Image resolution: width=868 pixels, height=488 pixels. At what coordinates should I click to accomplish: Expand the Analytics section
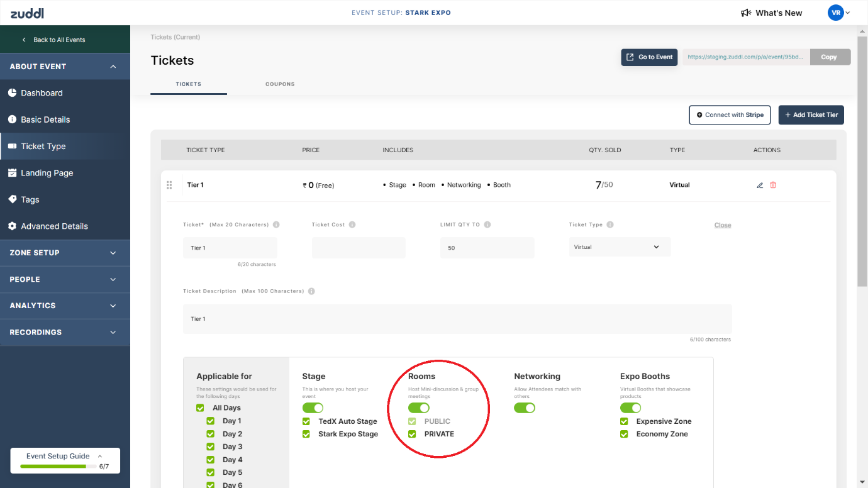pos(65,306)
